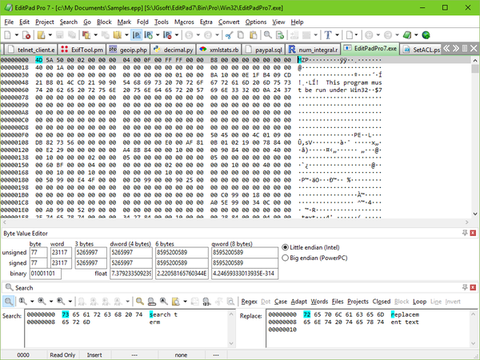The image size is (480, 360).
Task: Expand dropdown arrow next to font T icon
Action: 337,35
